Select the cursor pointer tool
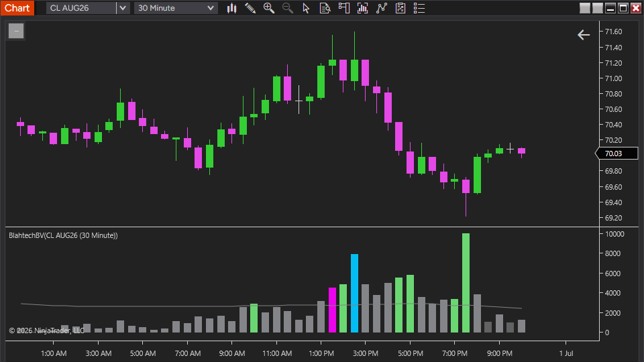This screenshot has height=362, width=644. pyautogui.click(x=306, y=8)
